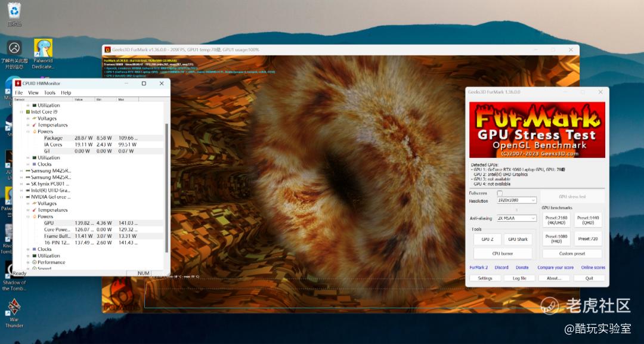Image resolution: width=644 pixels, height=344 pixels.
Task: Select the Package power row in HWMonitor
Action: click(x=89, y=138)
